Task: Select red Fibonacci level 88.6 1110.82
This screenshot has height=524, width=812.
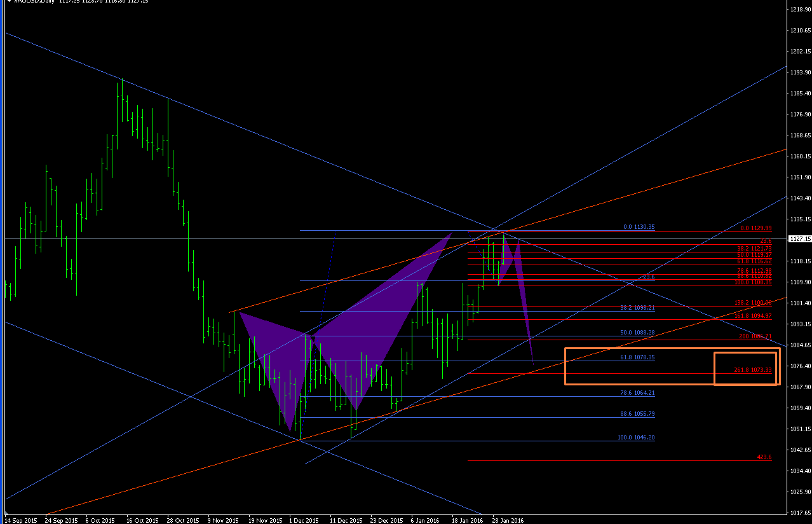Action: [x=754, y=276]
